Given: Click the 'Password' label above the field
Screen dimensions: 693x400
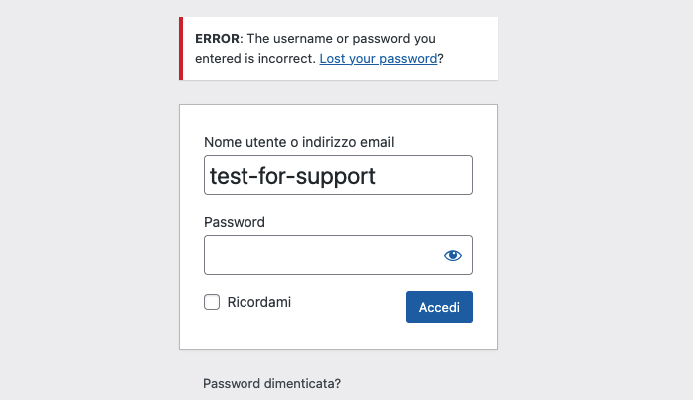Looking at the screenshot, I should click(x=234, y=222).
